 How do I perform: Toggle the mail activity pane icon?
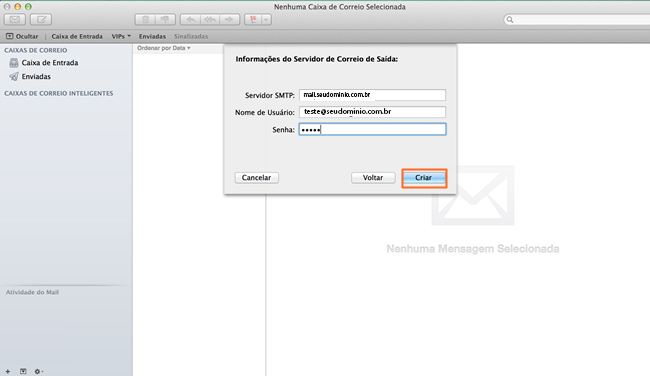click(x=23, y=371)
